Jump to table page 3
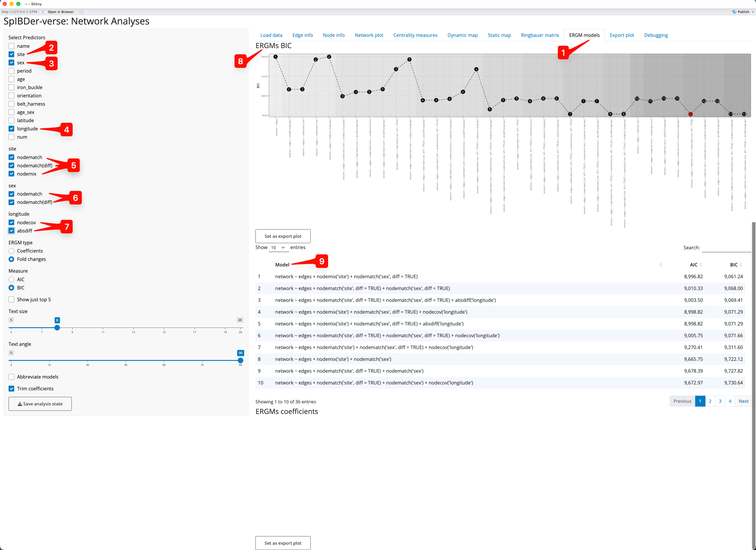 (720, 401)
